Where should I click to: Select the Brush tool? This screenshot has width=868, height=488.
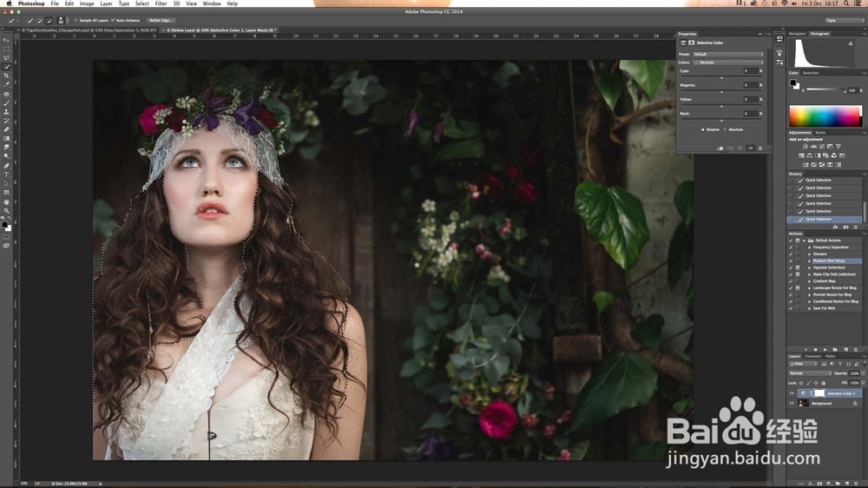[7, 103]
